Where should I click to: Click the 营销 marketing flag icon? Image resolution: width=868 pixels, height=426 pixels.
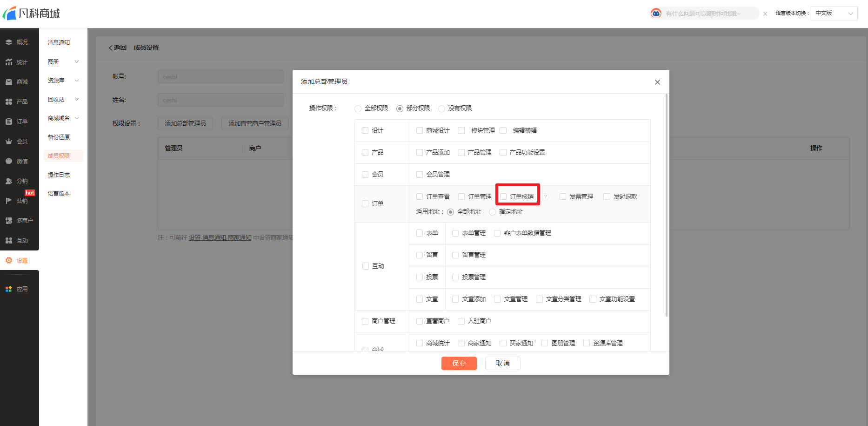pyautogui.click(x=9, y=201)
